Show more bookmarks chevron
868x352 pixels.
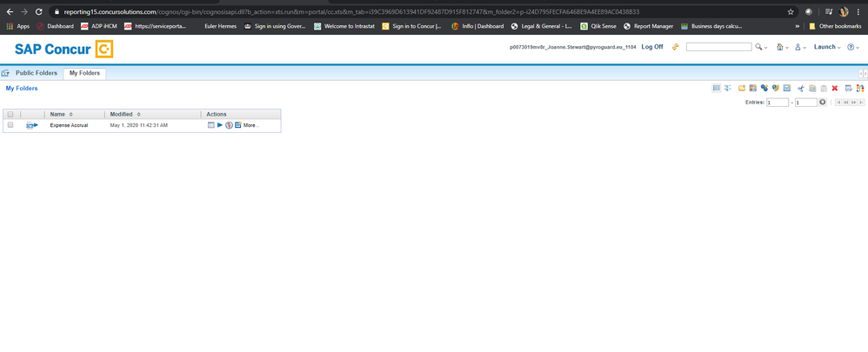coord(798,26)
